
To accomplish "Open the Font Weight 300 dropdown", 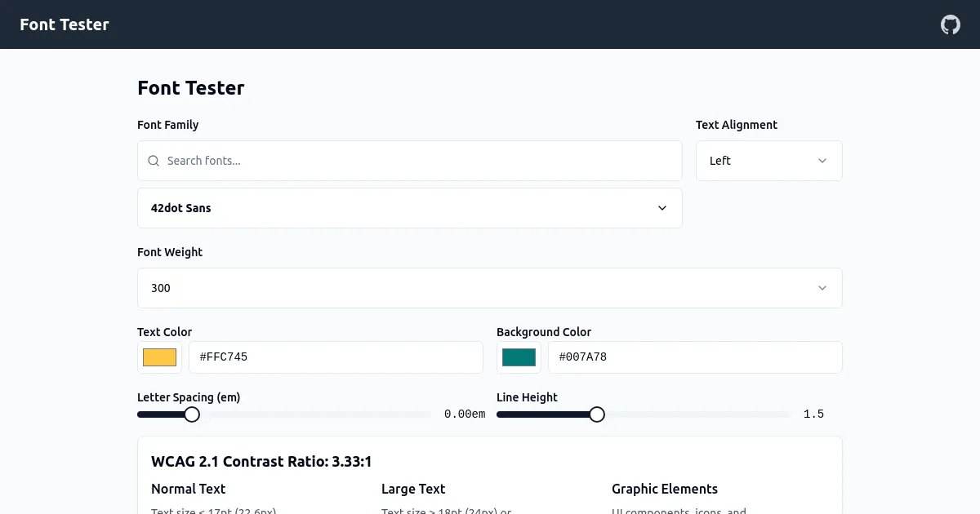I will pos(488,288).
